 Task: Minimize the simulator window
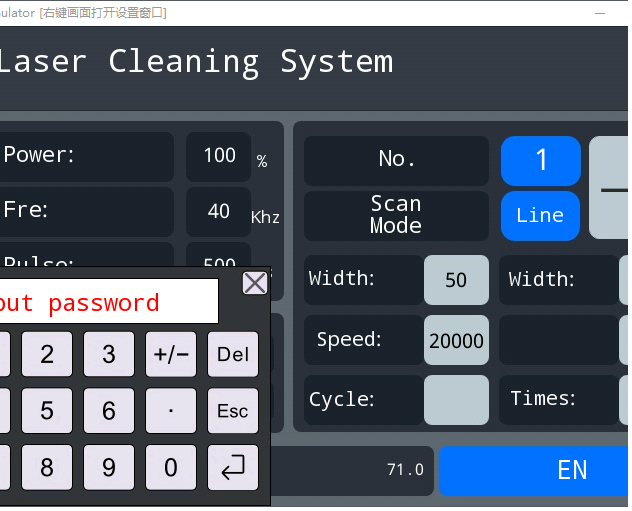tap(600, 13)
